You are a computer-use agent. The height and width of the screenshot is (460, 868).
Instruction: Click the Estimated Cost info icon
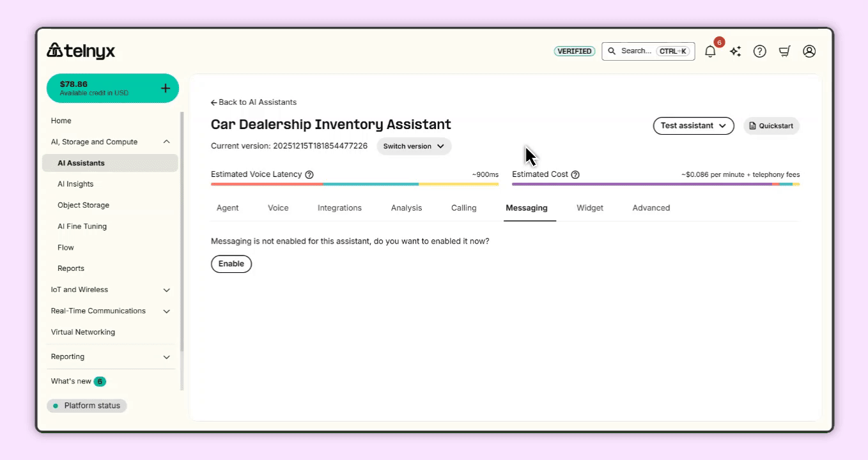point(575,174)
